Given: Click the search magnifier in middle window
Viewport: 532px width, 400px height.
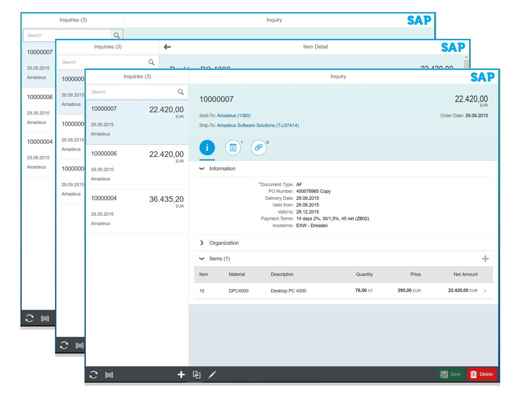Looking at the screenshot, I should [x=151, y=62].
